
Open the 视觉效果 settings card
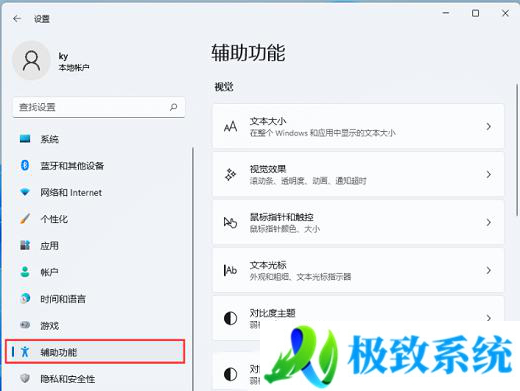(358, 174)
